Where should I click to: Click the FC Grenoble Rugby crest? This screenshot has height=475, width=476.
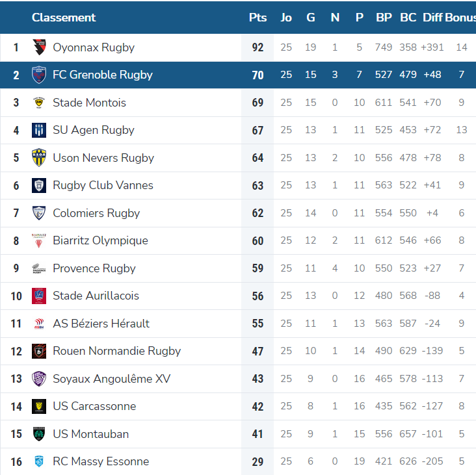pyautogui.click(x=39, y=75)
